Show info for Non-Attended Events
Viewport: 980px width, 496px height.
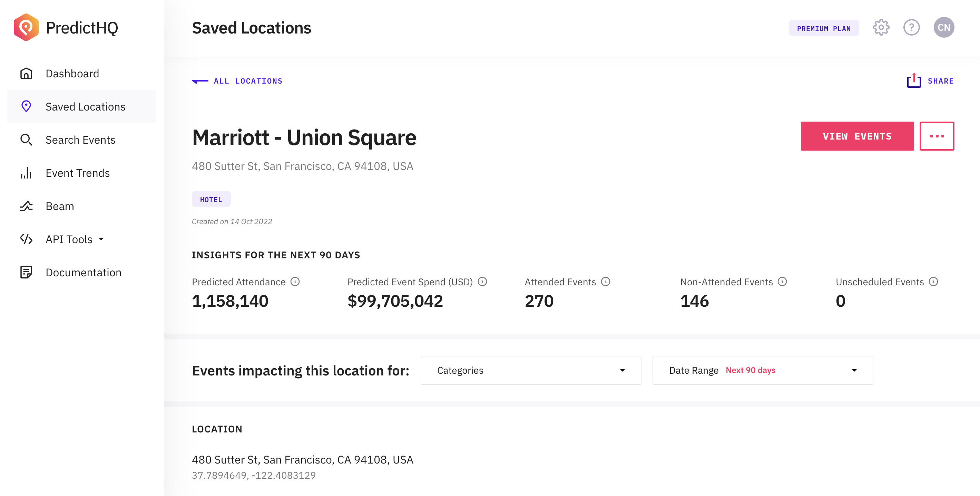[x=782, y=282]
